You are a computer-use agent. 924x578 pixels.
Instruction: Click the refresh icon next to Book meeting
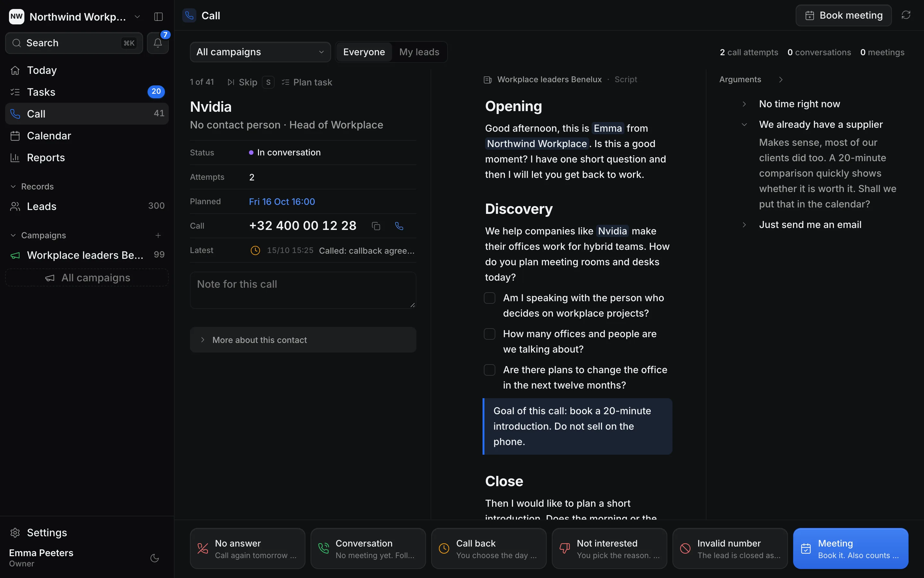point(906,15)
